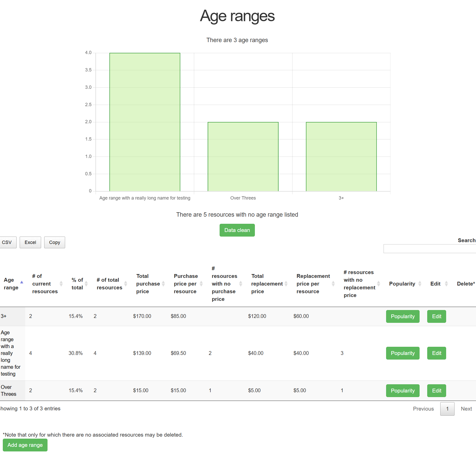Sort by Replacement price per resource

(313, 284)
